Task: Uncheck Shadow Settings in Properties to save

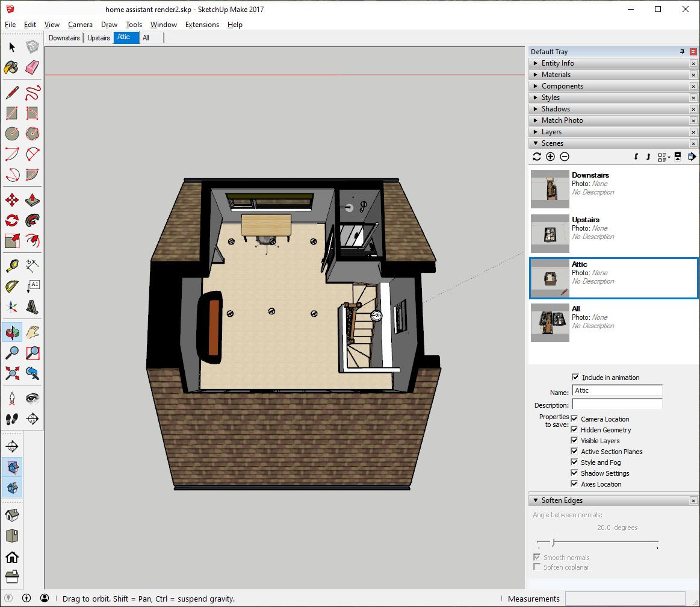Action: click(574, 473)
